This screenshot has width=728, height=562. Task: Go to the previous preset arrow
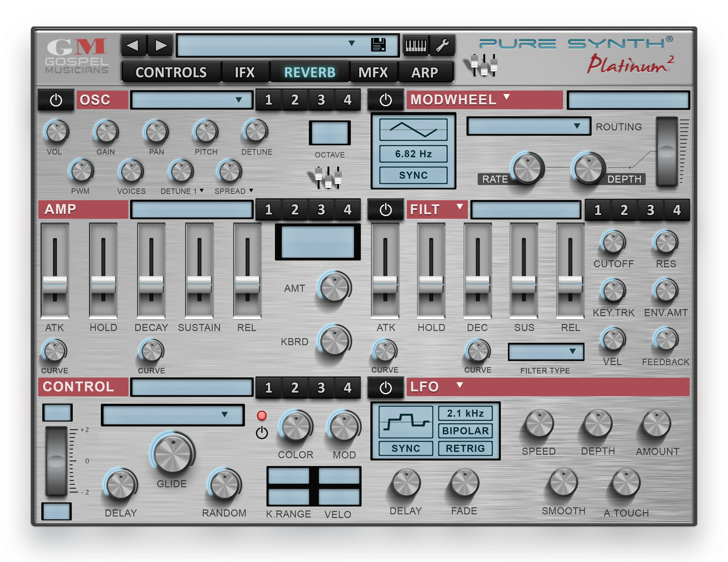[x=133, y=45]
